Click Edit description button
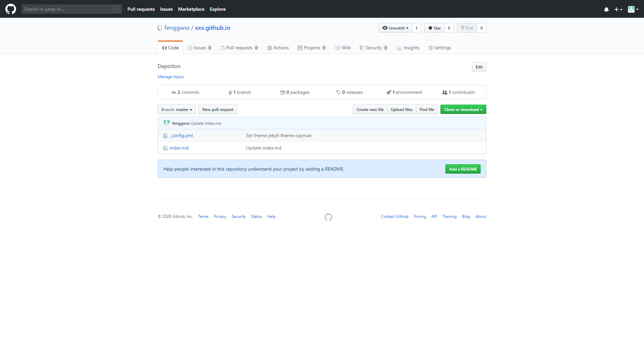The image size is (644, 362). (x=479, y=67)
